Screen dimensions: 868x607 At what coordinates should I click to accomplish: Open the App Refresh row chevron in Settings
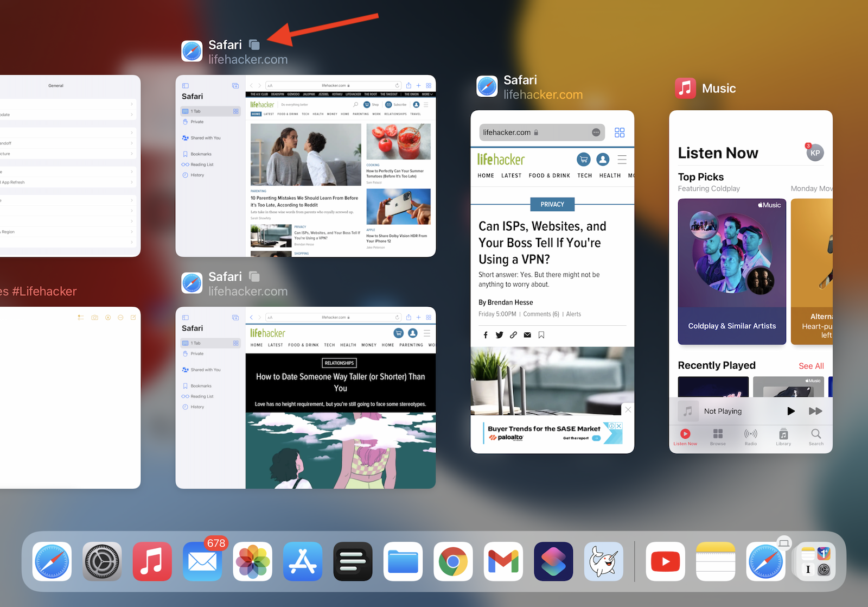click(x=131, y=182)
